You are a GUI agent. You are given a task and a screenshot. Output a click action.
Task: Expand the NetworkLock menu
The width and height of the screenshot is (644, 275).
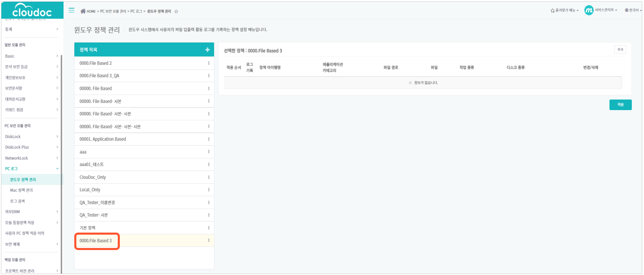tap(31, 158)
